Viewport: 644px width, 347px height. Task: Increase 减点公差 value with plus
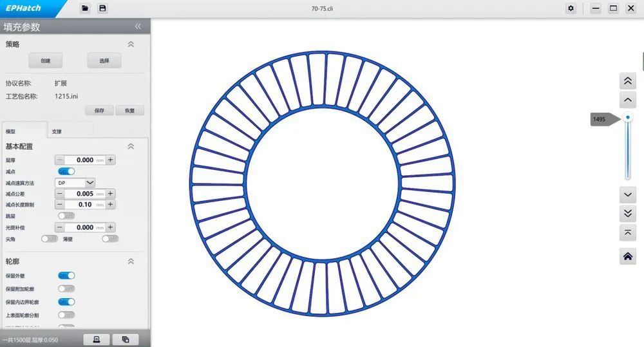tap(111, 193)
